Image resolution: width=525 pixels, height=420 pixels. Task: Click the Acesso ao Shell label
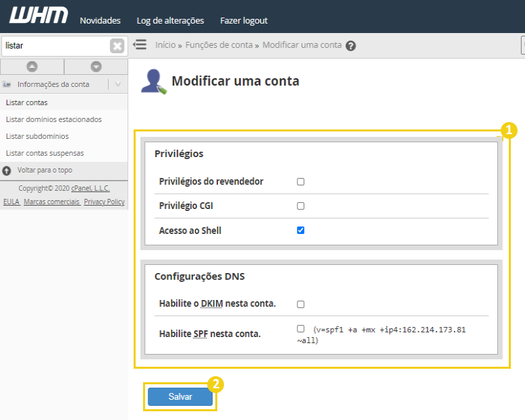coord(190,231)
